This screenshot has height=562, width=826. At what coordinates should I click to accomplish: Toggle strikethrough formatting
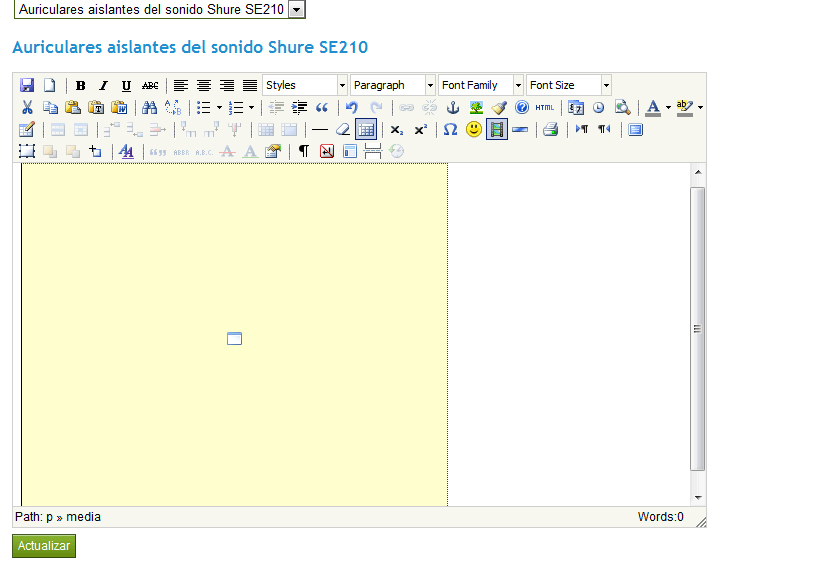[x=150, y=85]
